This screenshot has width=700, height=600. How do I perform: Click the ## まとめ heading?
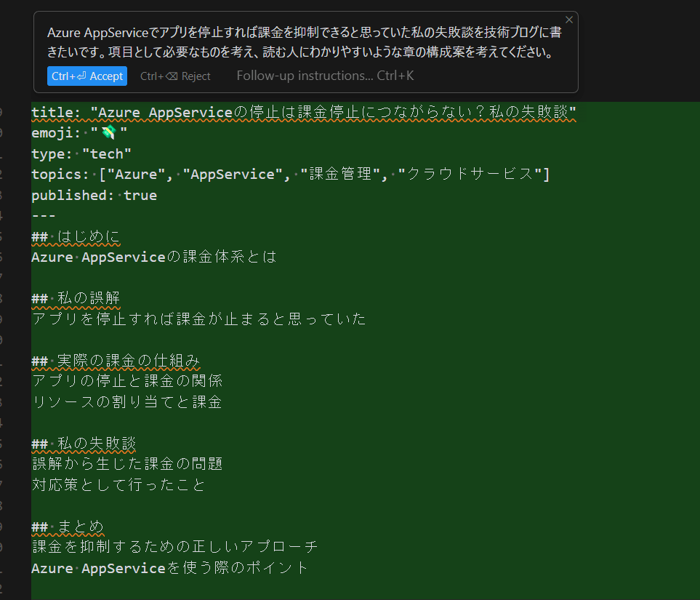[68, 527]
